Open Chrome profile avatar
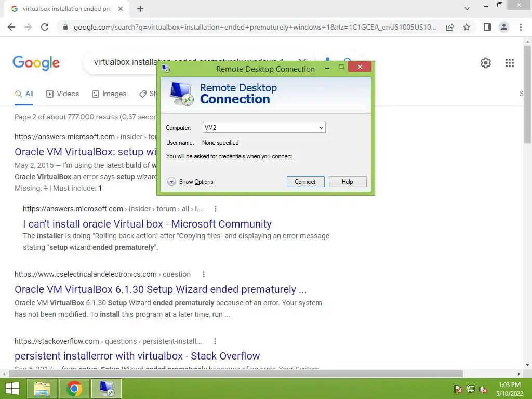Image resolution: width=532 pixels, height=399 pixels. [x=504, y=27]
